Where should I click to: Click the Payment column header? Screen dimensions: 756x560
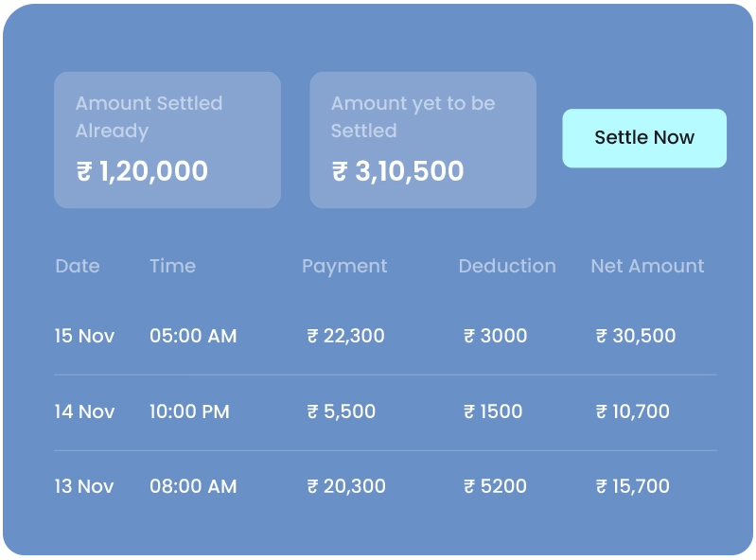[344, 267]
